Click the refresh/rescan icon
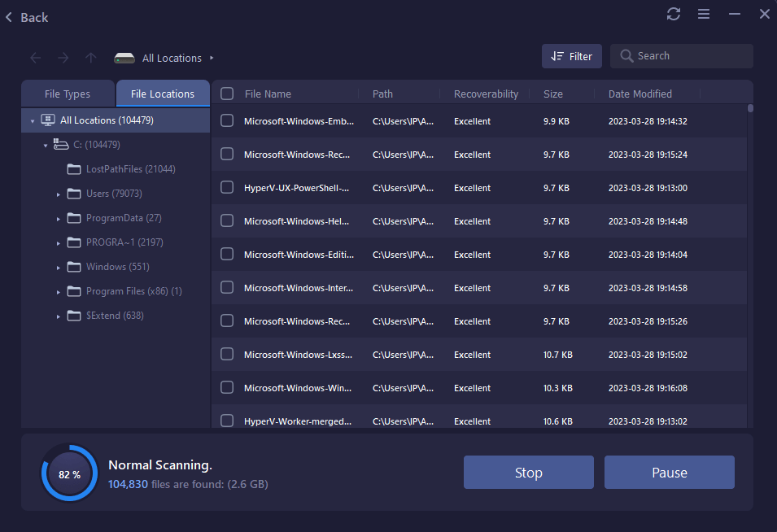Image resolution: width=777 pixels, height=532 pixels. click(673, 14)
